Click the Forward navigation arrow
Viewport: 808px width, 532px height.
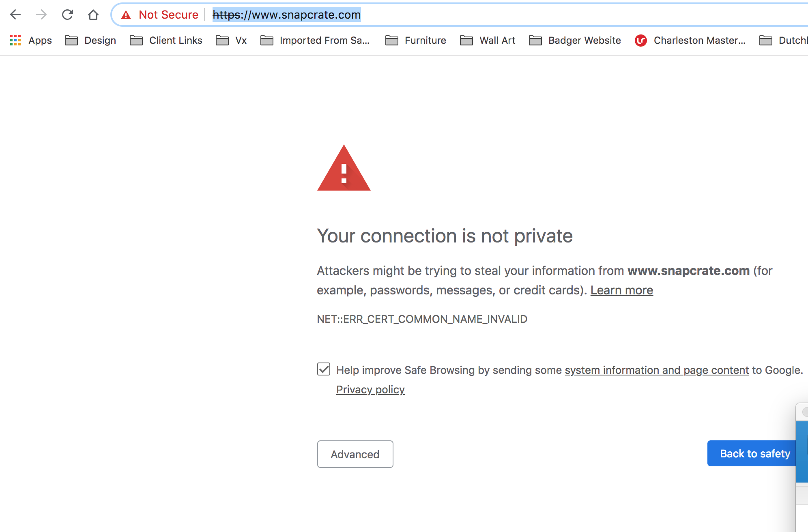coord(41,15)
